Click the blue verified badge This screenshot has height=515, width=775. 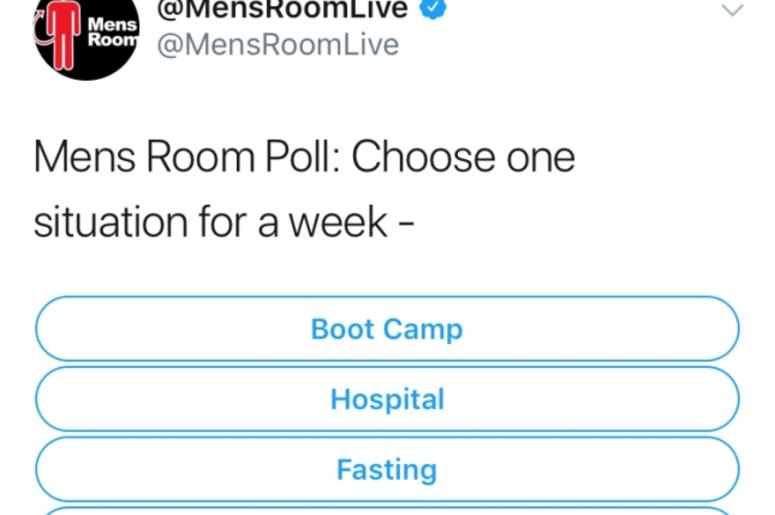point(433,8)
